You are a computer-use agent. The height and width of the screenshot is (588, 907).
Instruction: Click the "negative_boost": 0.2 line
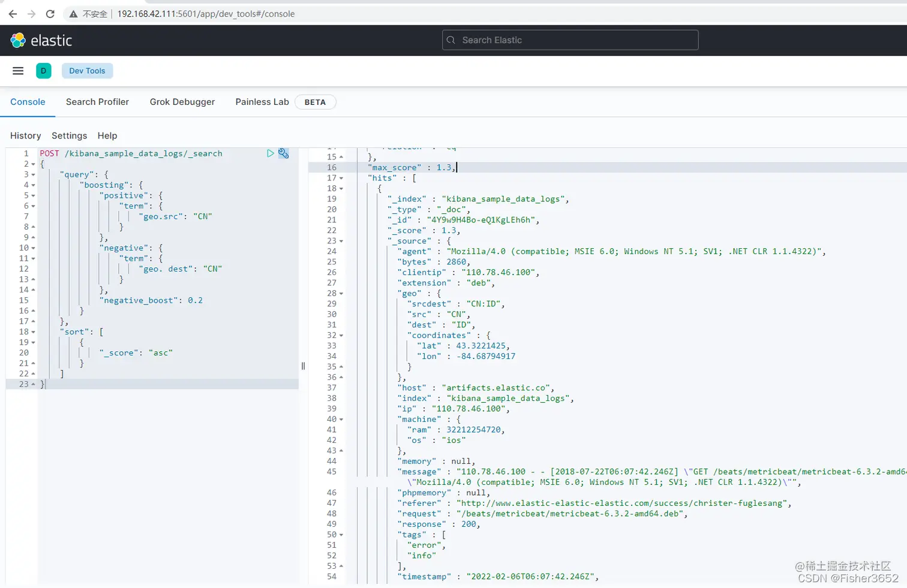click(151, 300)
